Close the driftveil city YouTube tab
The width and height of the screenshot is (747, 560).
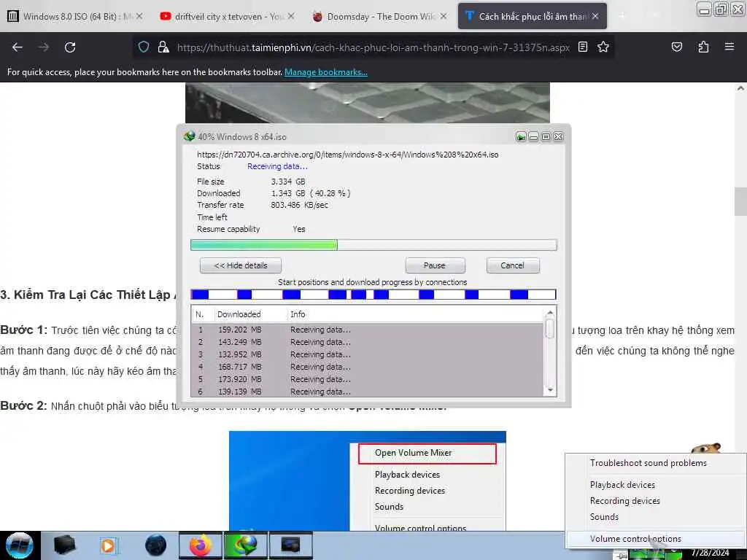[x=291, y=16]
